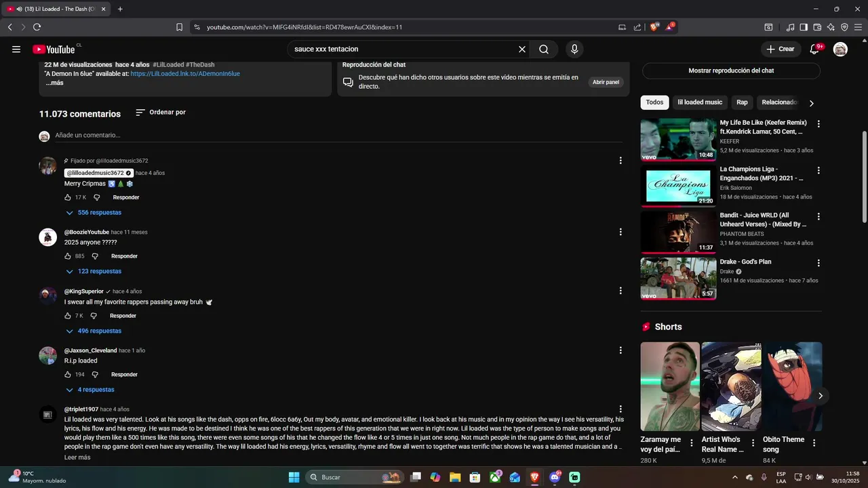
Task: Open Brave Wallet icon in toolbar
Action: click(x=817, y=27)
